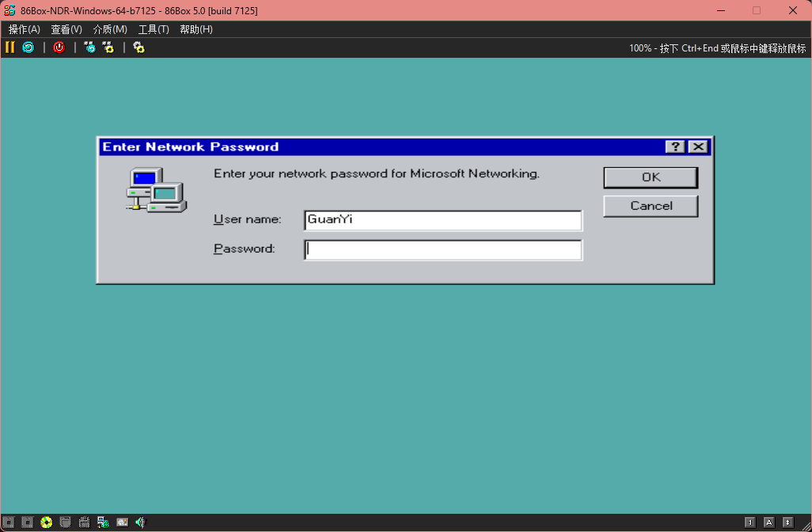
Task: Click the '?' help button in the dialog title bar
Action: pos(675,146)
